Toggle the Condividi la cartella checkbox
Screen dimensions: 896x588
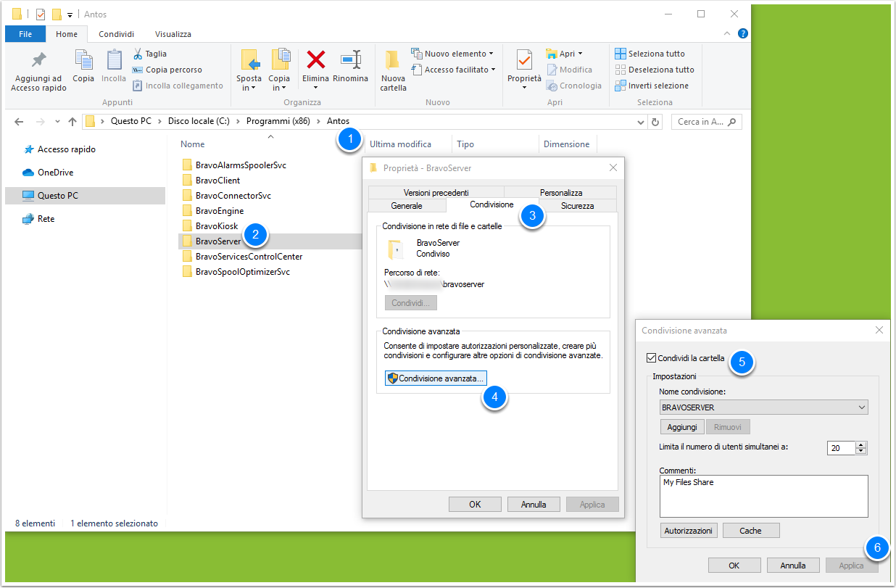tap(652, 358)
